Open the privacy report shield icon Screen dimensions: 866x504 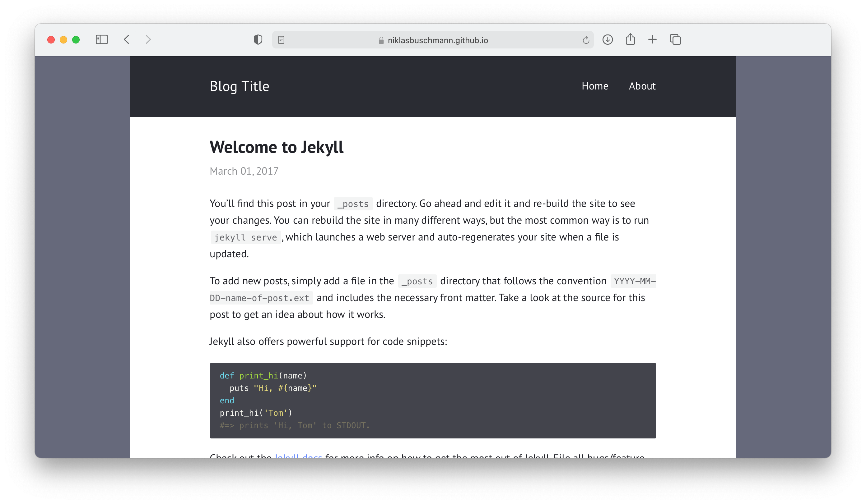(x=258, y=40)
